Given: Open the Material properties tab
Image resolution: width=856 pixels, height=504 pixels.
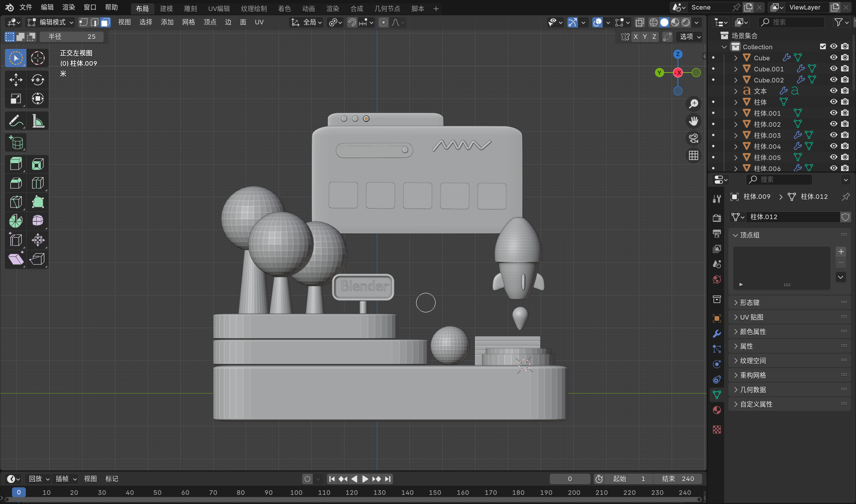Looking at the screenshot, I should point(717,410).
